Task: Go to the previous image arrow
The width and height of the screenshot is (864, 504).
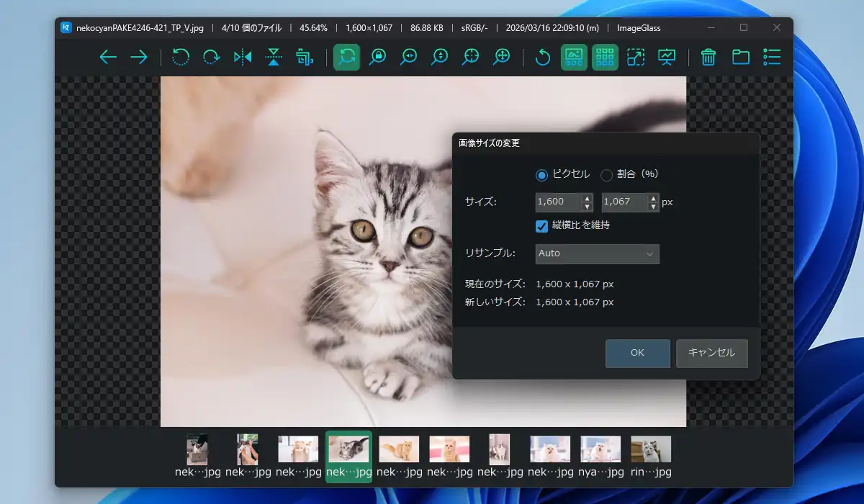Action: pos(108,58)
